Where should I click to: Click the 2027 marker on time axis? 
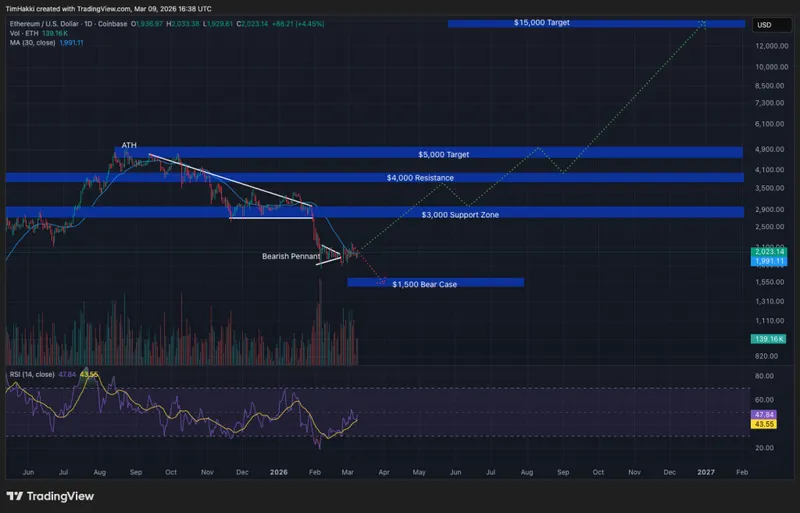pyautogui.click(x=705, y=470)
